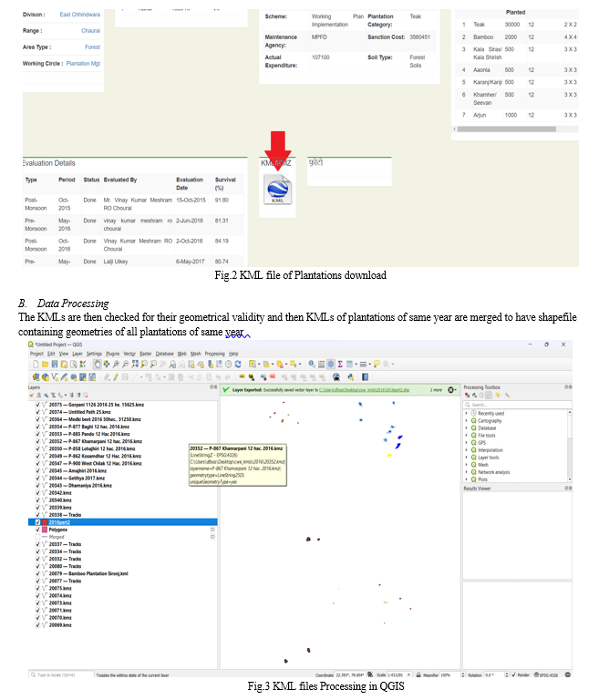Dismiss the Layer Exported message bar
Image resolution: width=599 pixels, height=700 pixels.
click(450, 390)
